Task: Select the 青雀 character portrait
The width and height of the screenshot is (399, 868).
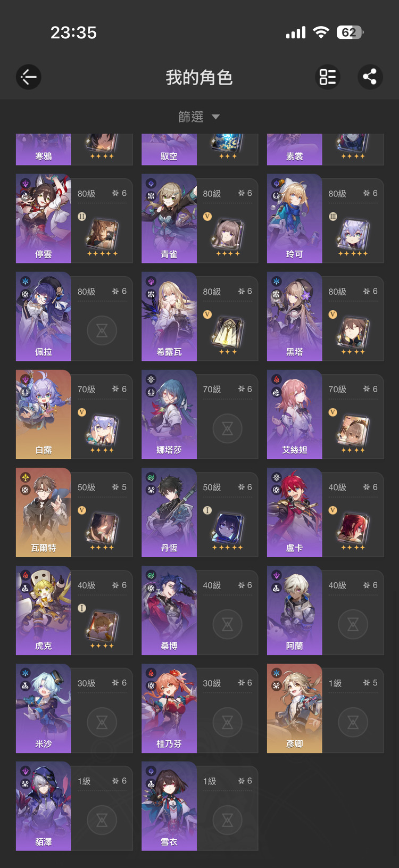Action: pos(169,219)
